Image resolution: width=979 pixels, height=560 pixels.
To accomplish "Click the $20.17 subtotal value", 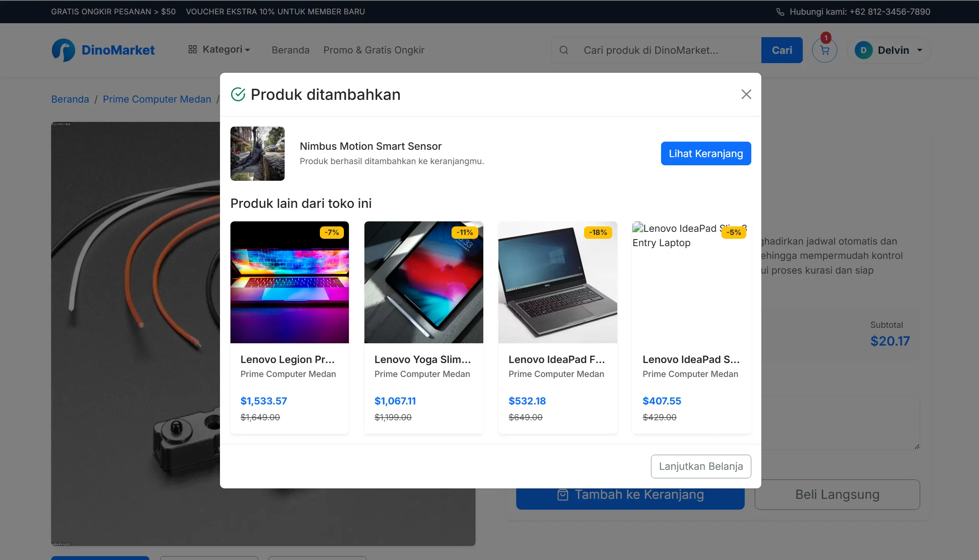I will point(890,341).
